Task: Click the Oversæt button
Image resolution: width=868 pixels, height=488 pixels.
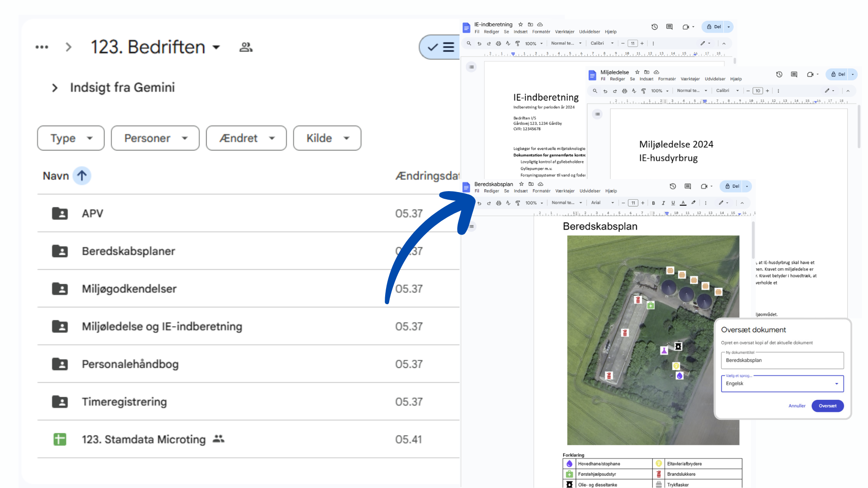Action: click(x=827, y=406)
